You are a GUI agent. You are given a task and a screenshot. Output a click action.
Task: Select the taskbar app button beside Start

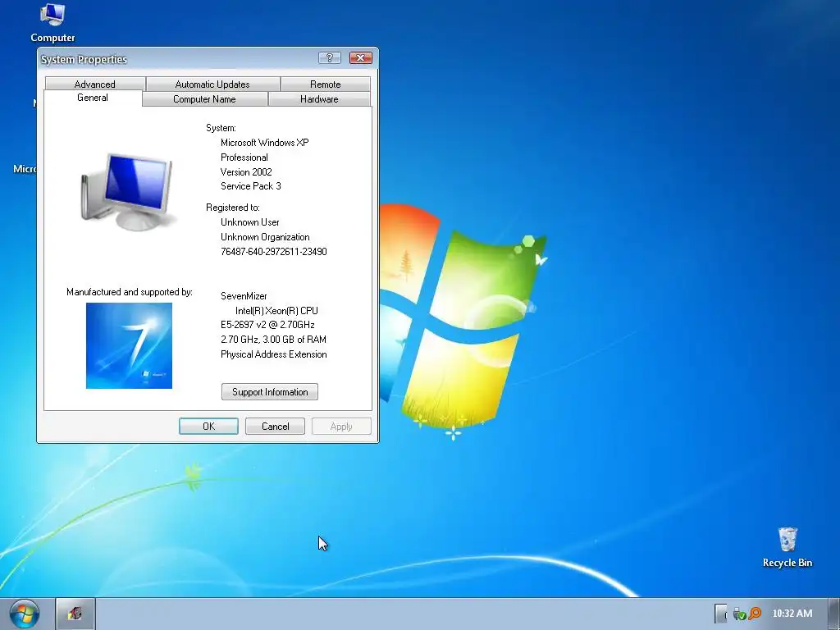click(75, 614)
